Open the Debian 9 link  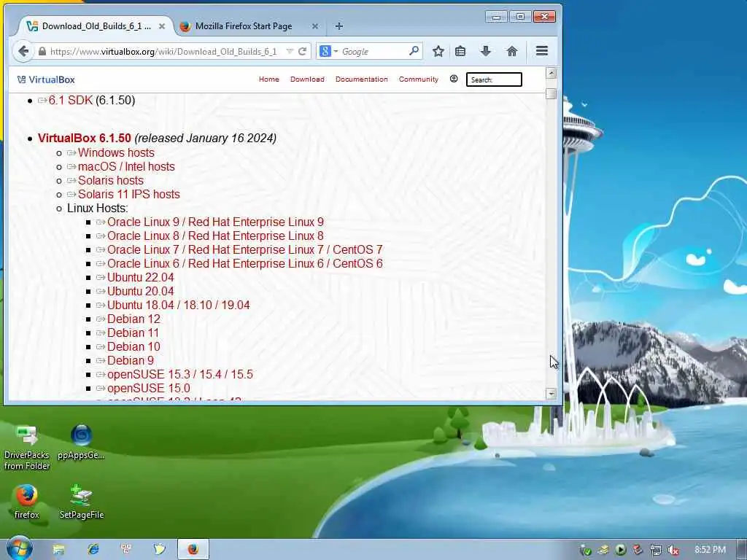pyautogui.click(x=131, y=360)
